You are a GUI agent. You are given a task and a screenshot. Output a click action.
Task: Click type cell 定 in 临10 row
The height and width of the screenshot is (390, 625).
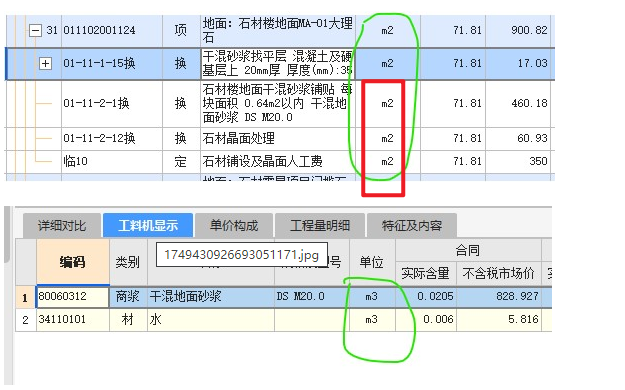point(181,161)
